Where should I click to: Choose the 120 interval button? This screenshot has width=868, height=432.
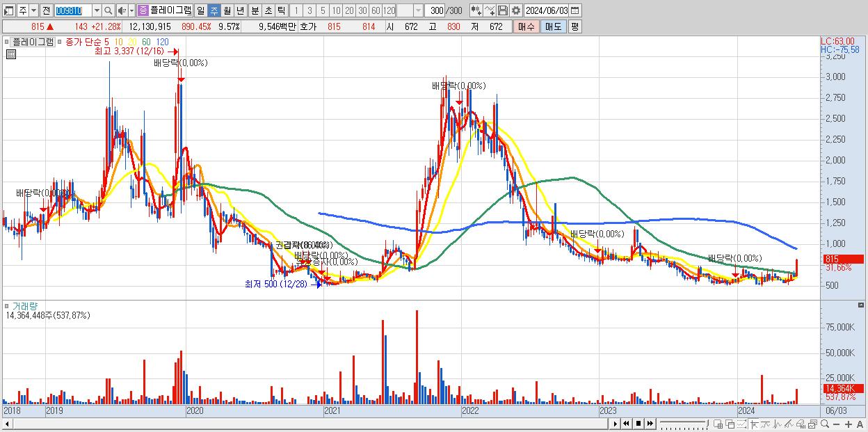(x=389, y=10)
